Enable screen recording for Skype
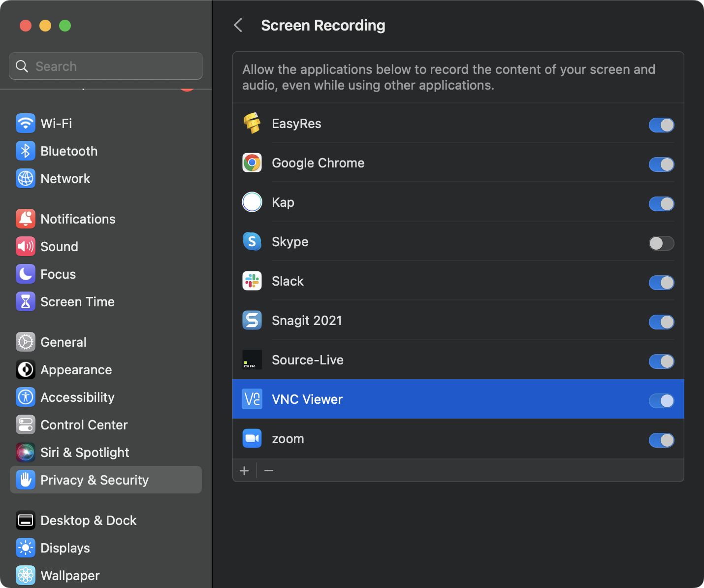The width and height of the screenshot is (704, 588). [661, 243]
